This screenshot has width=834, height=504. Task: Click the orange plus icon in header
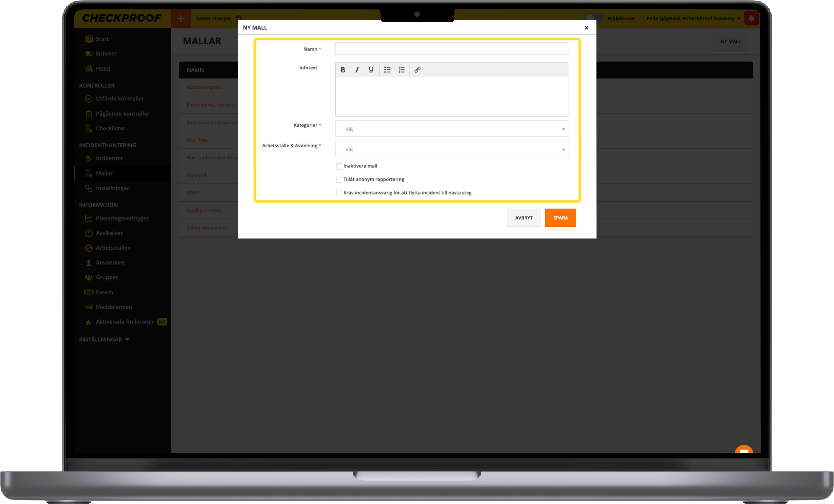coord(181,19)
